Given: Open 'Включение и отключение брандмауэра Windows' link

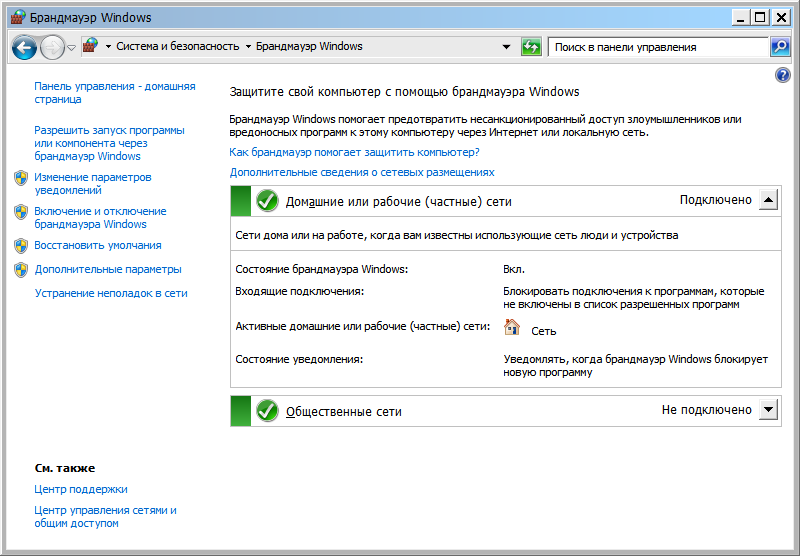Looking at the screenshot, I should point(100,217).
